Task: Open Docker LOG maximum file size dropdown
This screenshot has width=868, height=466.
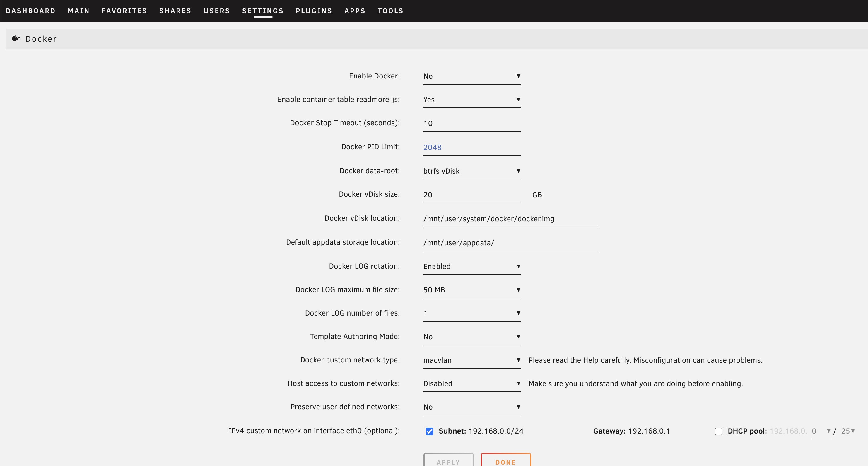Action: pyautogui.click(x=471, y=290)
